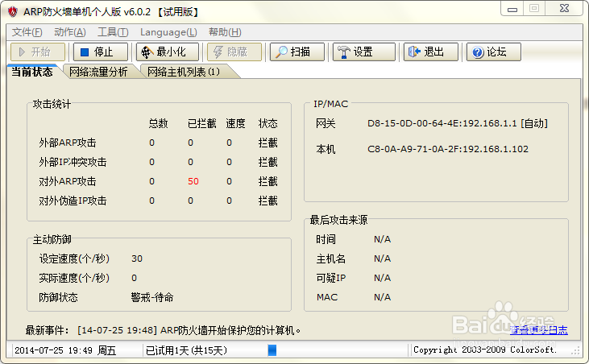Open settings via 设置 button
The width and height of the screenshot is (589, 364).
[x=363, y=52]
